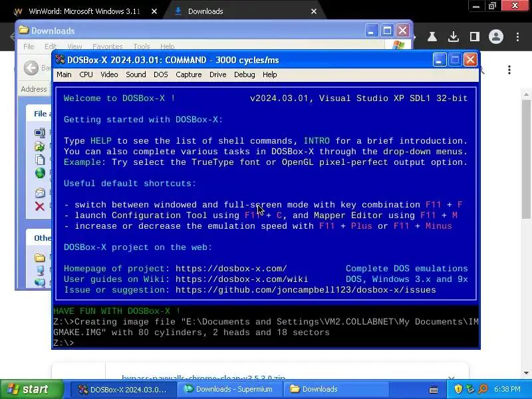This screenshot has height=399, width=532.
Task: Click the globe publish icon in explorer sidebar
Action: pos(40,173)
